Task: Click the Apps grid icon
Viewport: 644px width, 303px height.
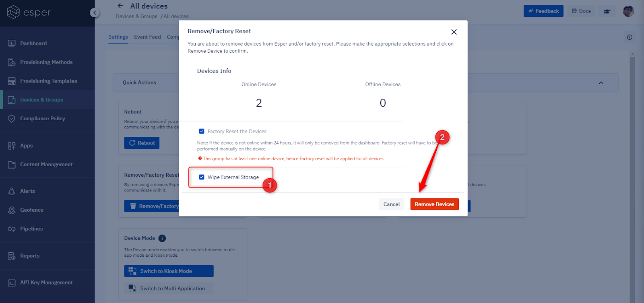Action: (x=12, y=146)
